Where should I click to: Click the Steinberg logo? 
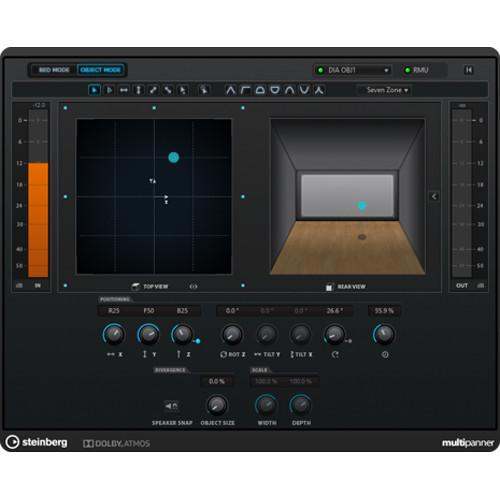pyautogui.click(x=36, y=442)
